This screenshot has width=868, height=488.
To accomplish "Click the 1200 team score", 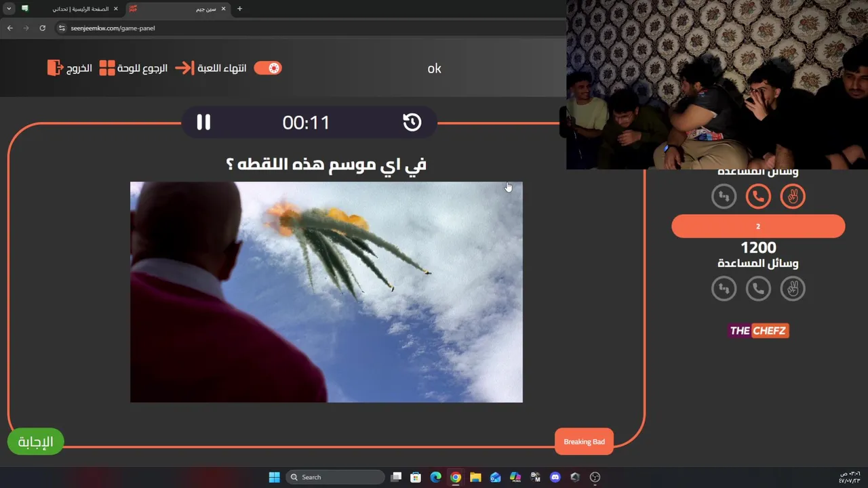I will point(758,248).
